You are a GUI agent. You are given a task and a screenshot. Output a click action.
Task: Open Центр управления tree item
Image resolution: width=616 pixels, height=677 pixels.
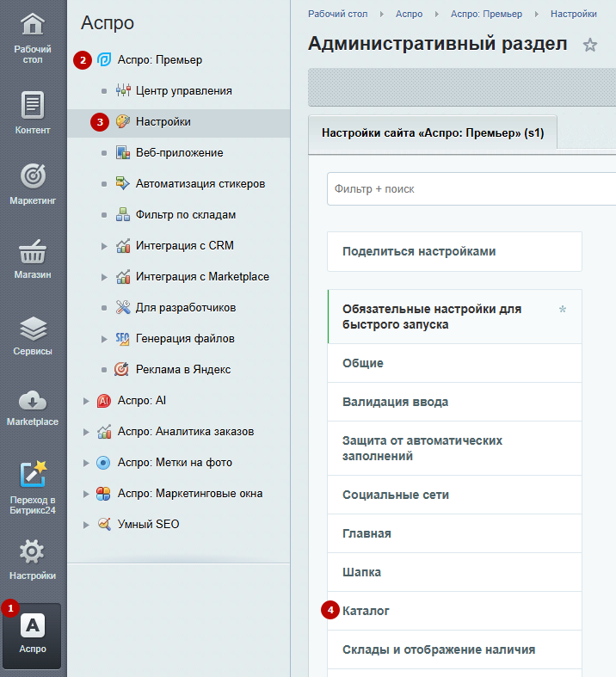184,90
